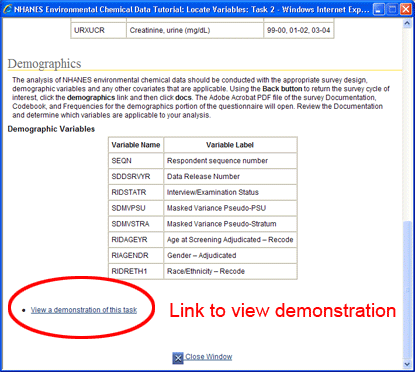Click the vertical scrollbar thumb
The height and width of the screenshot is (372, 415).
click(x=407, y=290)
